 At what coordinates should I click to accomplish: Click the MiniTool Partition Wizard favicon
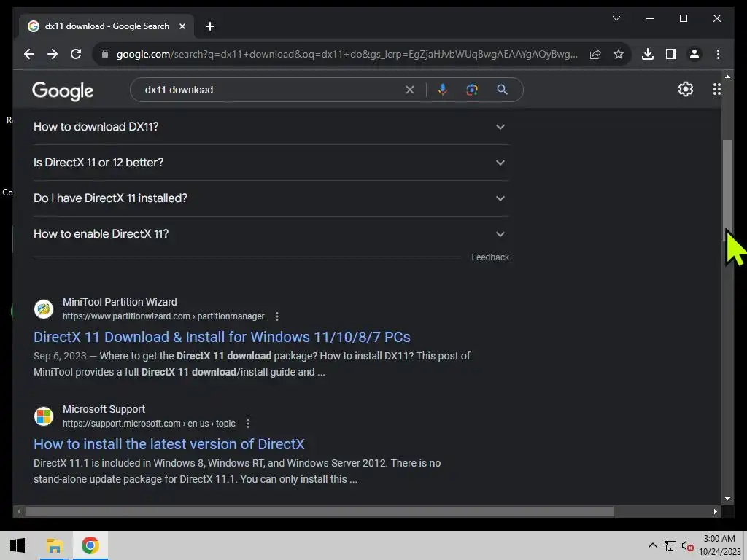pos(43,309)
